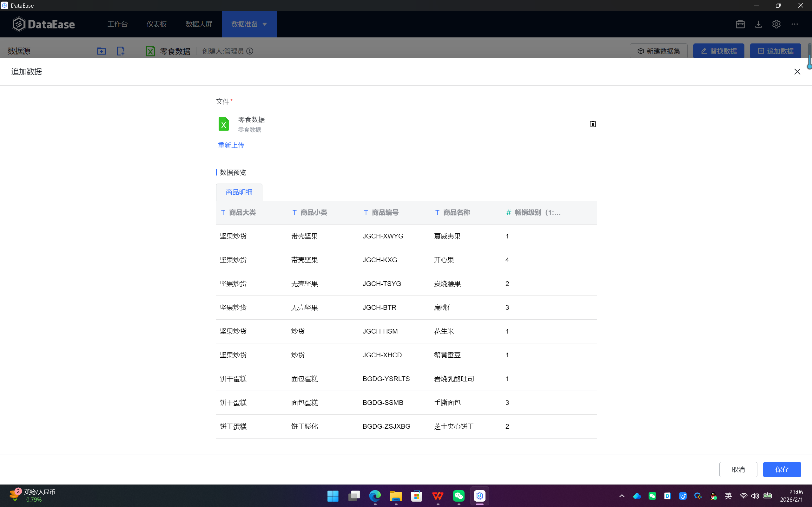Viewport: 812px width, 507px height.
Task: Close the 追加数据 dialog with X
Action: pos(797,72)
